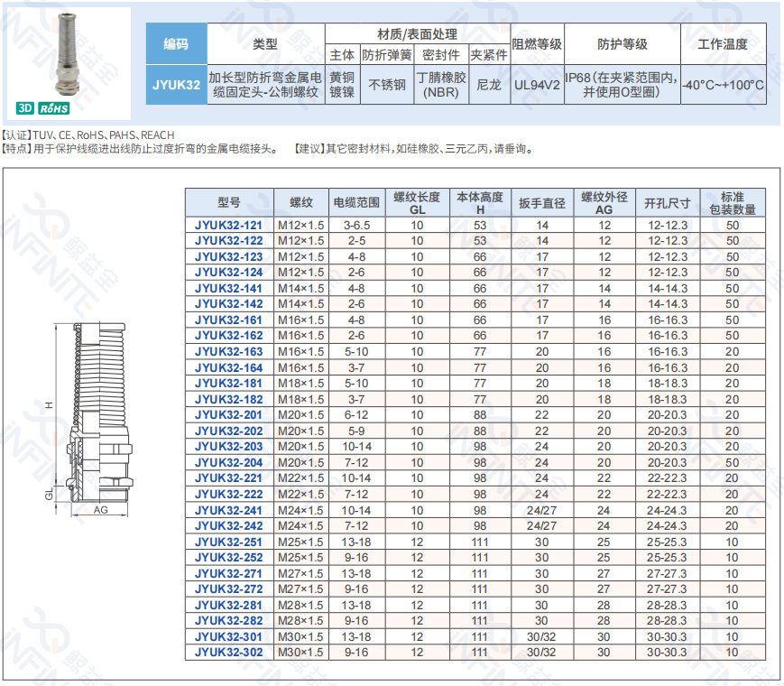Click wrench size 30/32 in JYUK32-301 row
Screen dimensions: 784x686
point(541,636)
